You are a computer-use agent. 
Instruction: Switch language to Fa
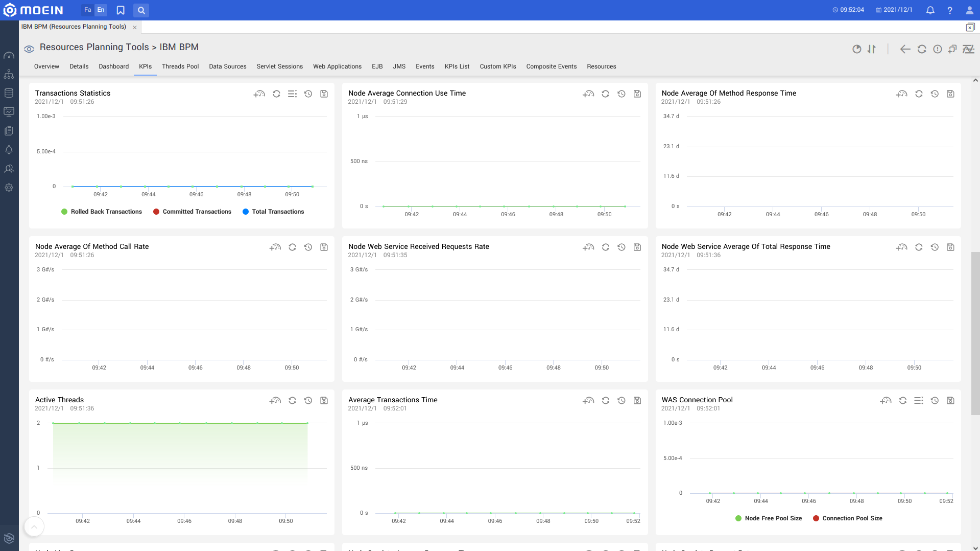tap(88, 10)
